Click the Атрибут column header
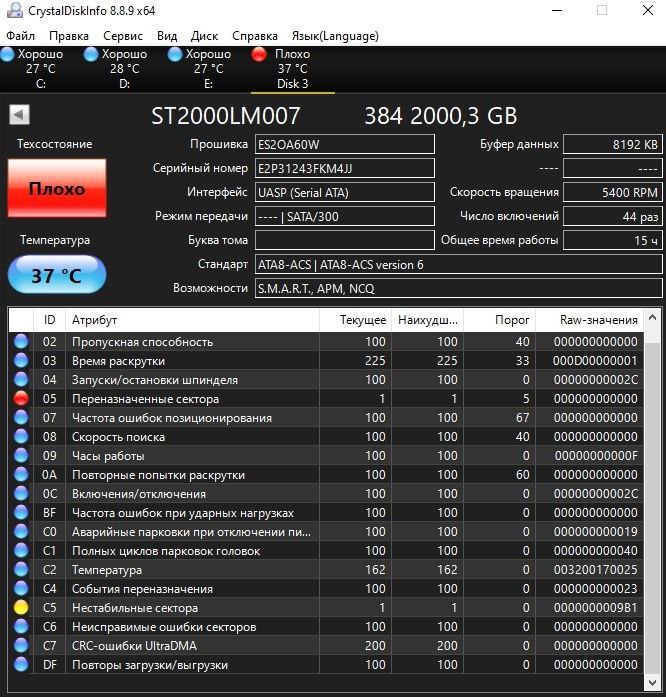 192,320
